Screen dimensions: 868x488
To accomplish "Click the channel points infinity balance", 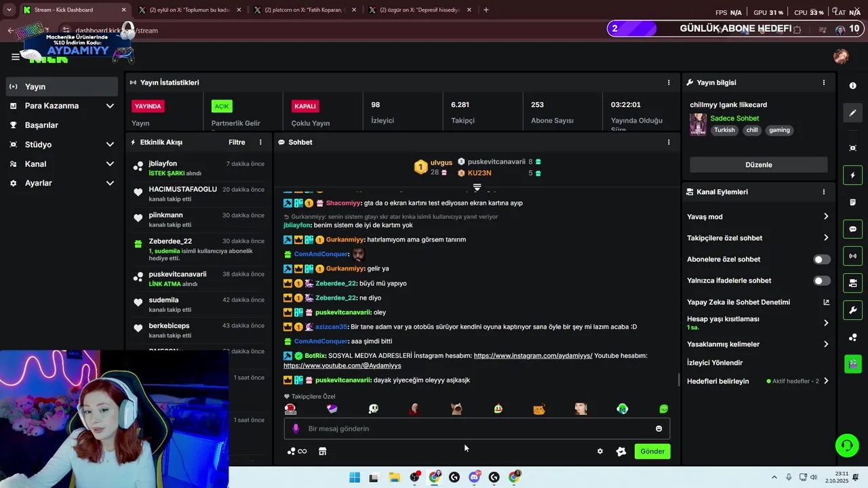I will (297, 451).
